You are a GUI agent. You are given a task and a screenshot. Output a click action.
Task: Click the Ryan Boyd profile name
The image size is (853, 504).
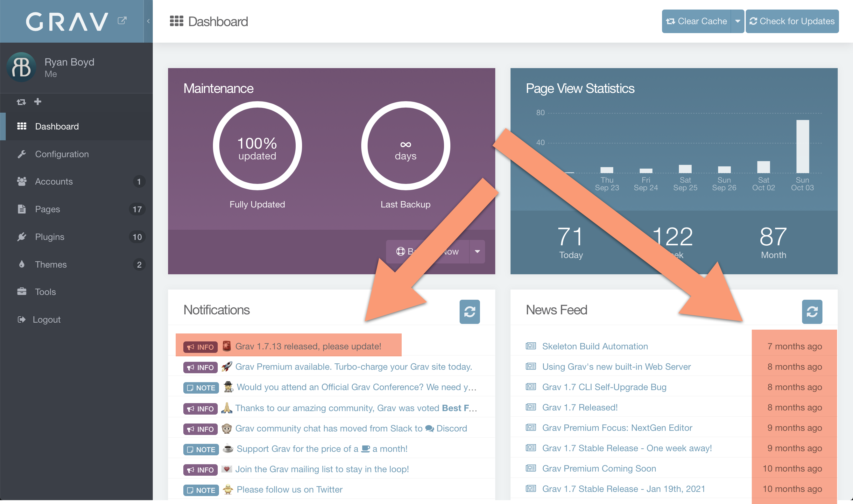(69, 62)
